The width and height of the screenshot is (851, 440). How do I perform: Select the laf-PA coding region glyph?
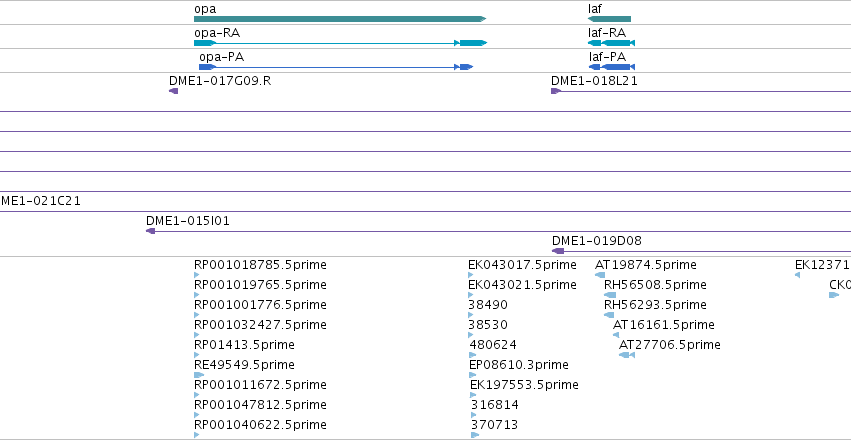pos(612,67)
